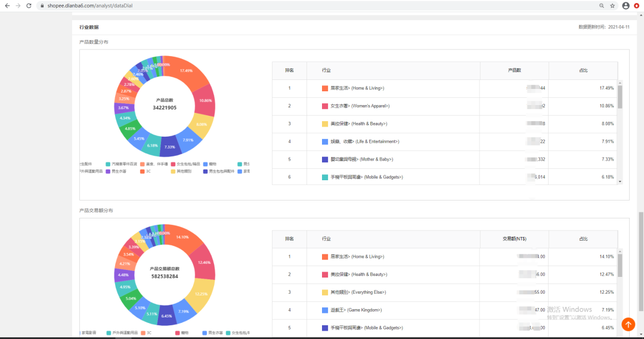Toggle 寵物 legend in 产品数量分布 chart
The width and height of the screenshot is (644, 339).
209,164
